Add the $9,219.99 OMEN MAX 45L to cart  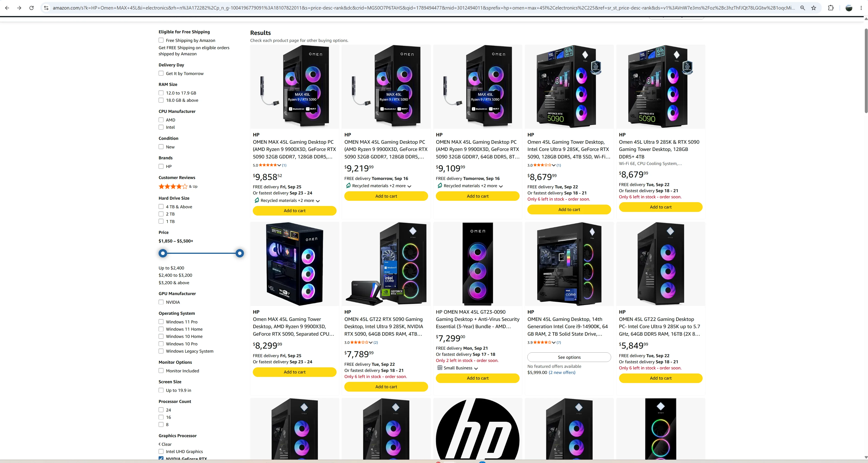click(x=386, y=196)
